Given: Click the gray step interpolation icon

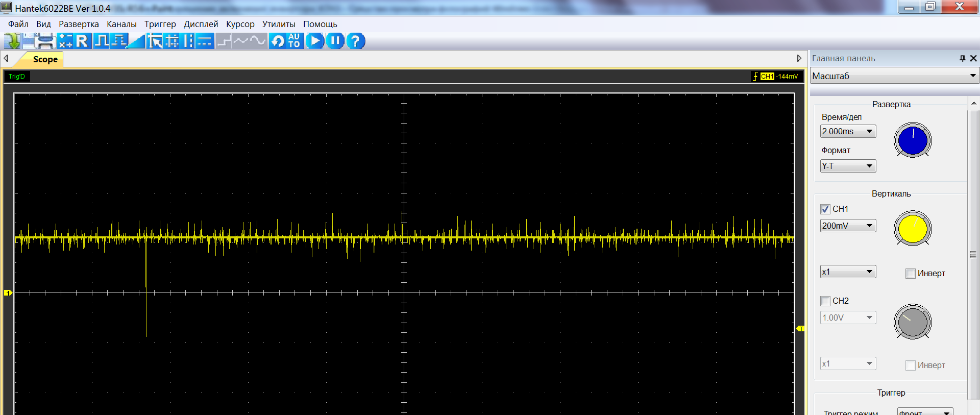Looking at the screenshot, I should tap(224, 41).
